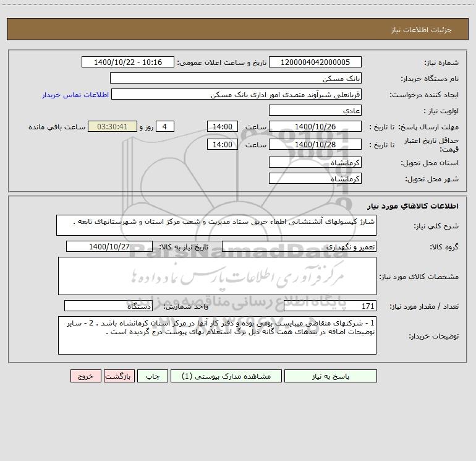The height and width of the screenshot is (461, 476).
Task: Click the توضیحات خریدار label
Action: [x=434, y=336]
